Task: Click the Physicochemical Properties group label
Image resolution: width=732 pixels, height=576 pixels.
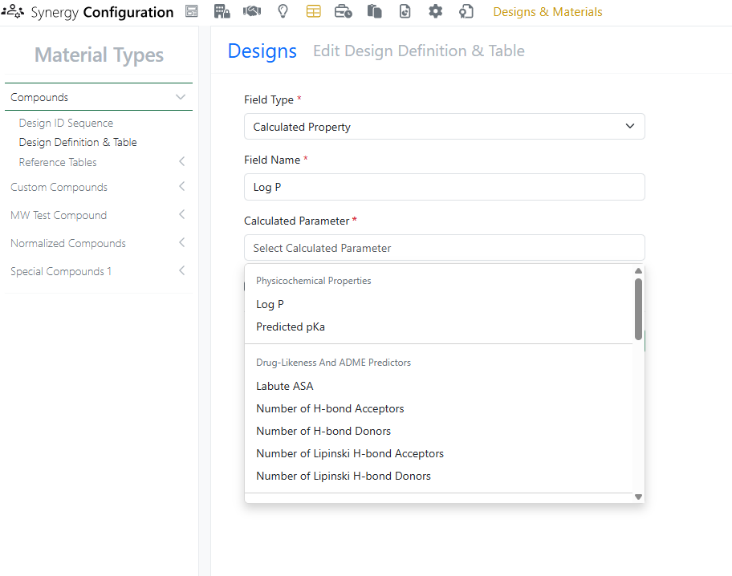Action: point(313,281)
